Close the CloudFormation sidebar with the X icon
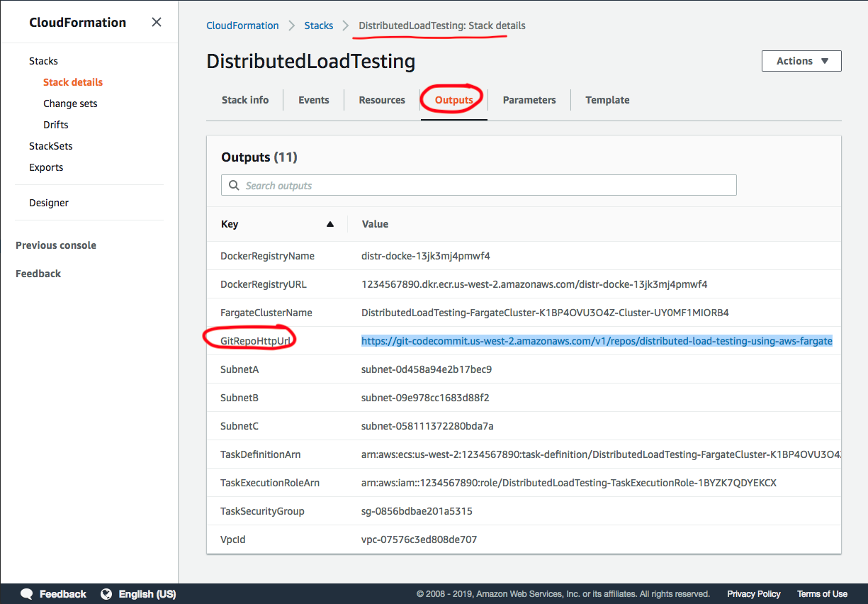 157,23
